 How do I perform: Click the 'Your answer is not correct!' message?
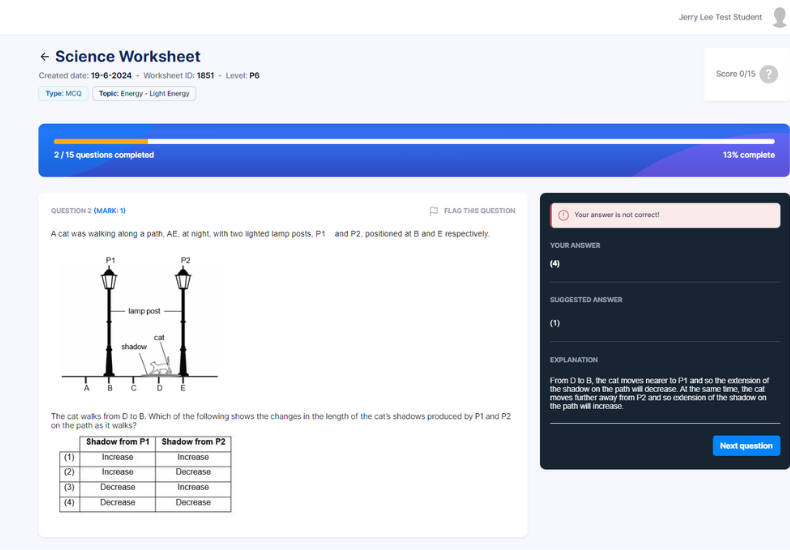(x=617, y=215)
